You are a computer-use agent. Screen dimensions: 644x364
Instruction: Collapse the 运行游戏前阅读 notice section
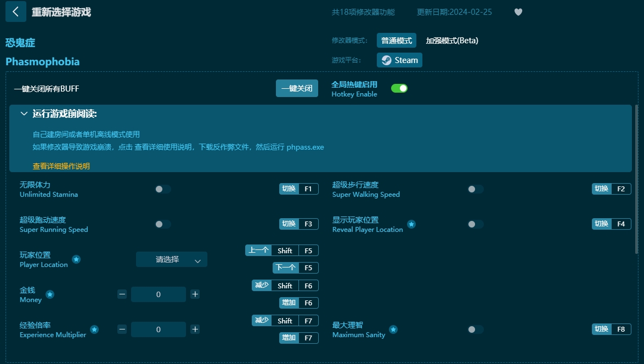pos(24,113)
